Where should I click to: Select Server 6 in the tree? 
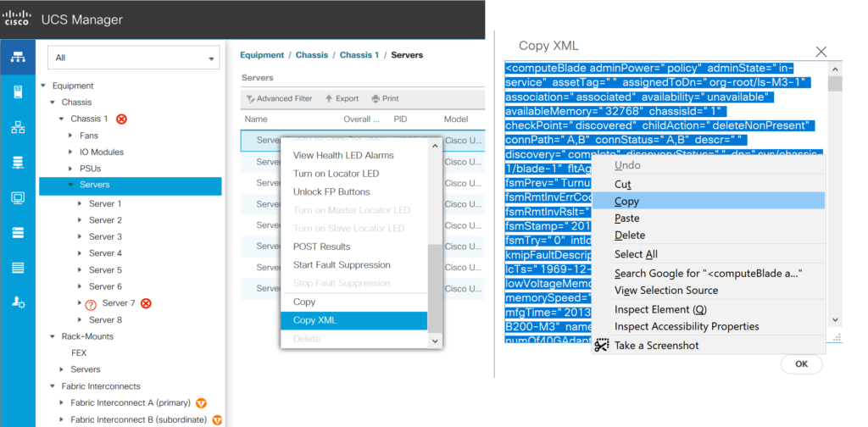(x=105, y=286)
